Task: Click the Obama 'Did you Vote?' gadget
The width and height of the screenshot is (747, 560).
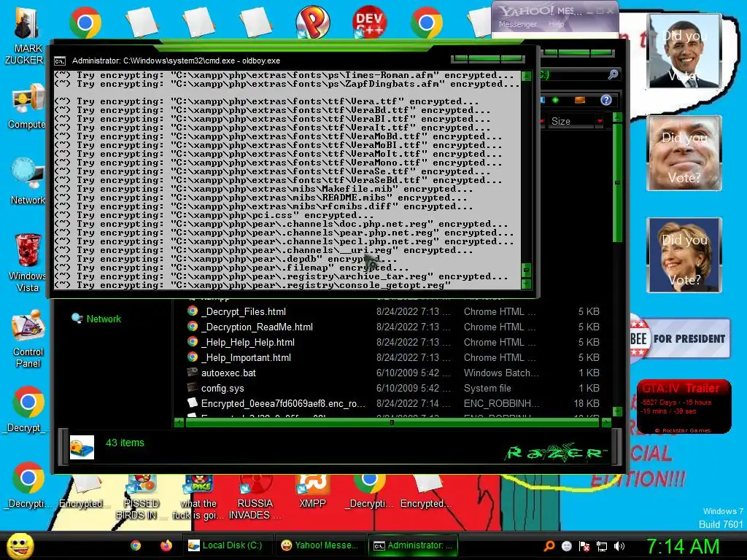Action: [x=684, y=51]
